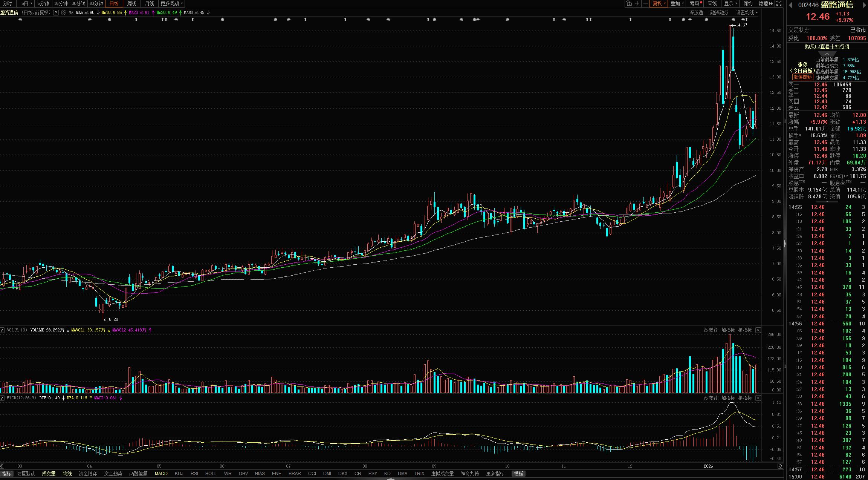
Task: Open 复权 dropdown menu
Action: point(659,3)
